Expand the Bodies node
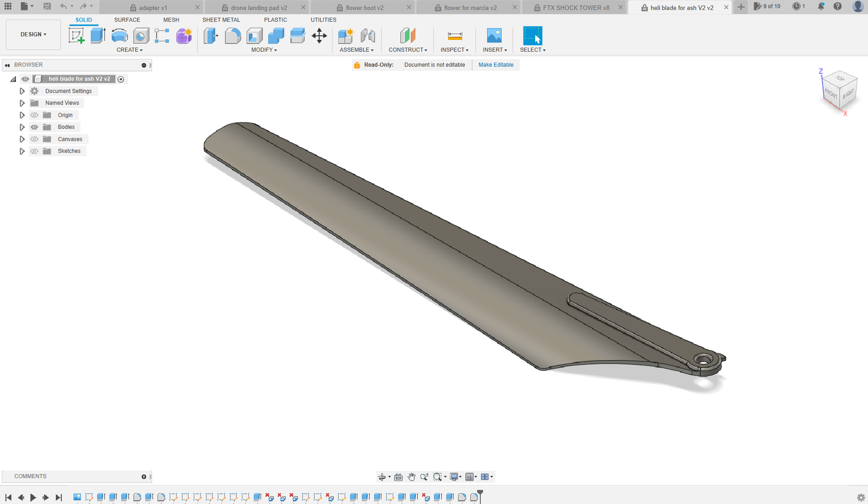868x504 pixels. pyautogui.click(x=22, y=127)
